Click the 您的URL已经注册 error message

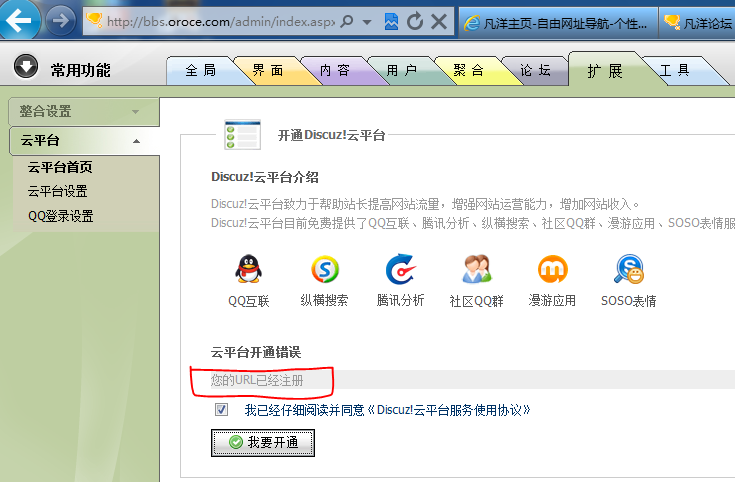coord(257,380)
